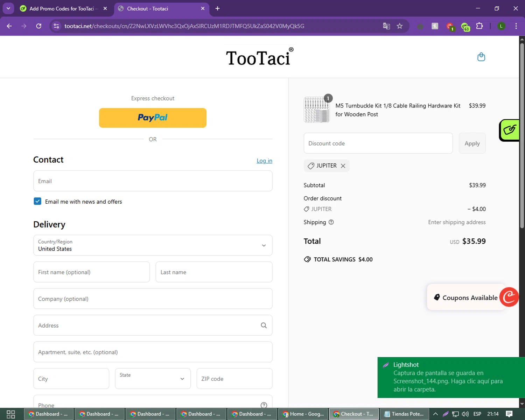
Task: Click the browser back arrow
Action: coord(9,26)
